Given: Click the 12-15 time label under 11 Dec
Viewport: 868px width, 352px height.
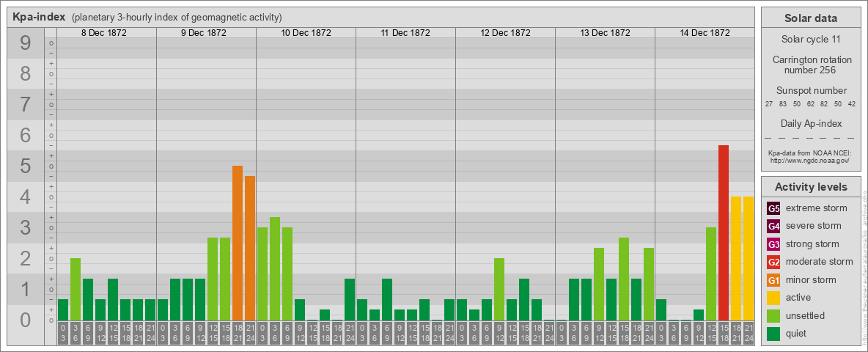Looking at the screenshot, I should point(412,333).
